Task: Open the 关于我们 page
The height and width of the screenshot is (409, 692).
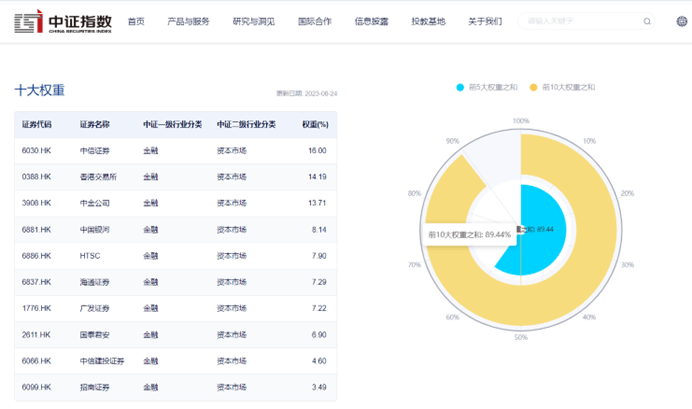Action: (485, 21)
